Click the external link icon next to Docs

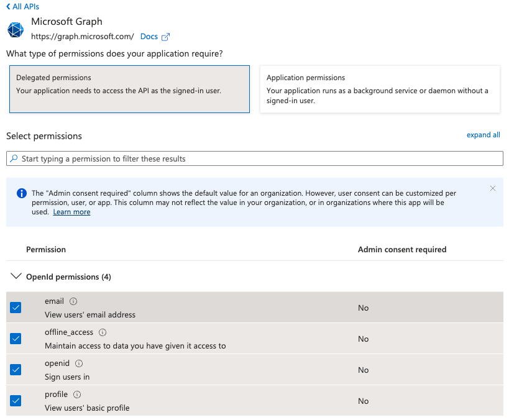(165, 37)
